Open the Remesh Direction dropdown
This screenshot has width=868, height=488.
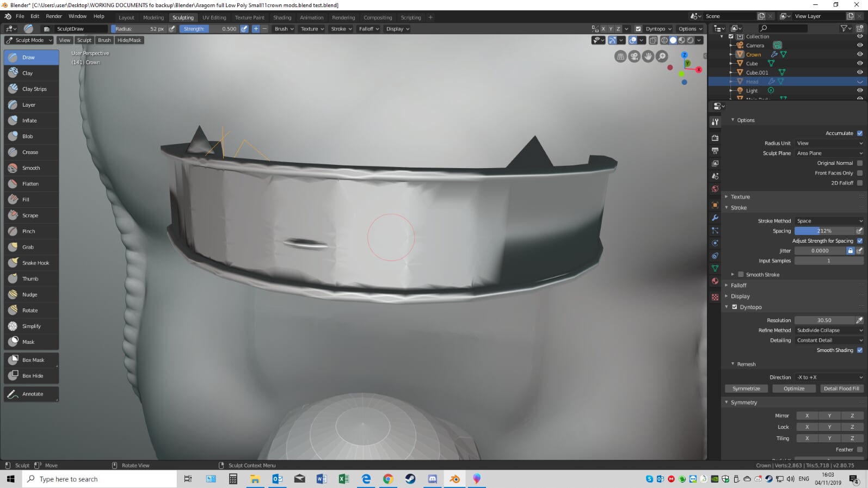click(x=829, y=377)
